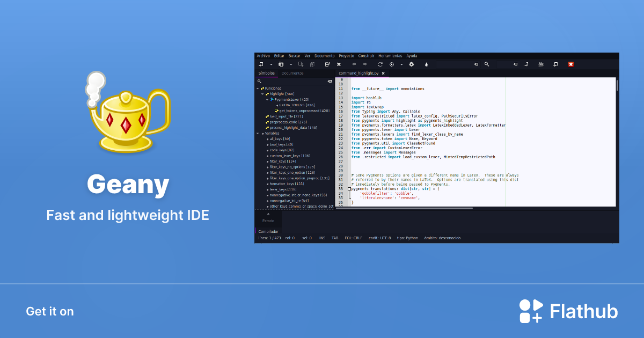The height and width of the screenshot is (338, 644).
Task: Close the current file via the toolbar X icon
Action: click(339, 64)
